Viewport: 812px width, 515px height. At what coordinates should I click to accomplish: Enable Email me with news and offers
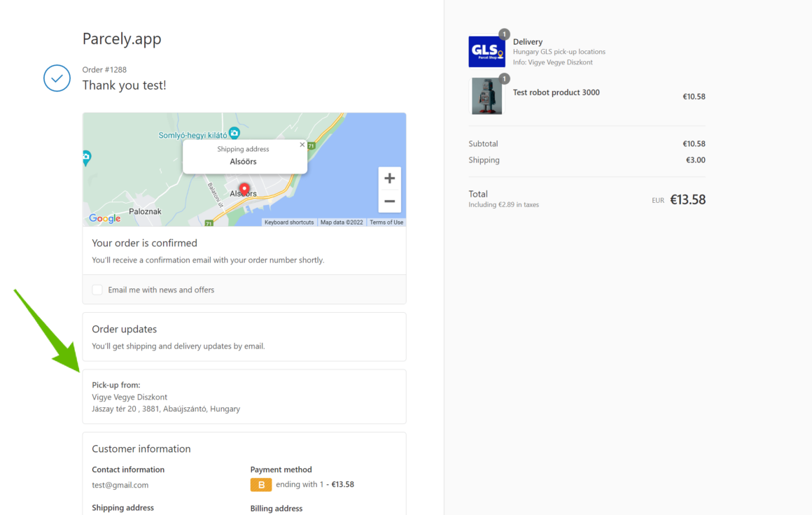[97, 289]
